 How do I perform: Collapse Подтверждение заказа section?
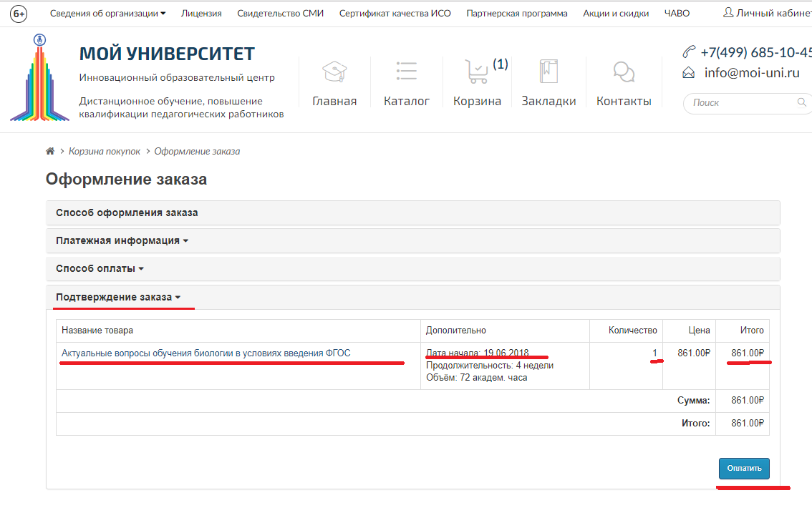[118, 297]
